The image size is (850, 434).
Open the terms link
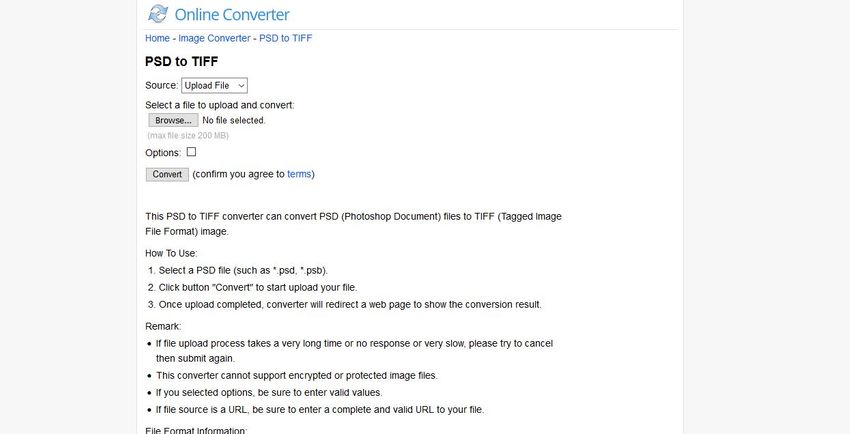pos(299,174)
